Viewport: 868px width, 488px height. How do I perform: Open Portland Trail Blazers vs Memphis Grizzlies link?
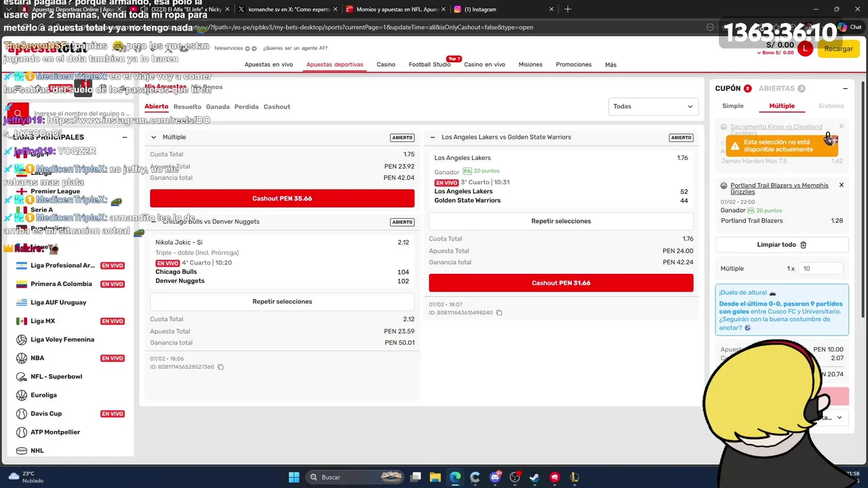click(x=779, y=188)
